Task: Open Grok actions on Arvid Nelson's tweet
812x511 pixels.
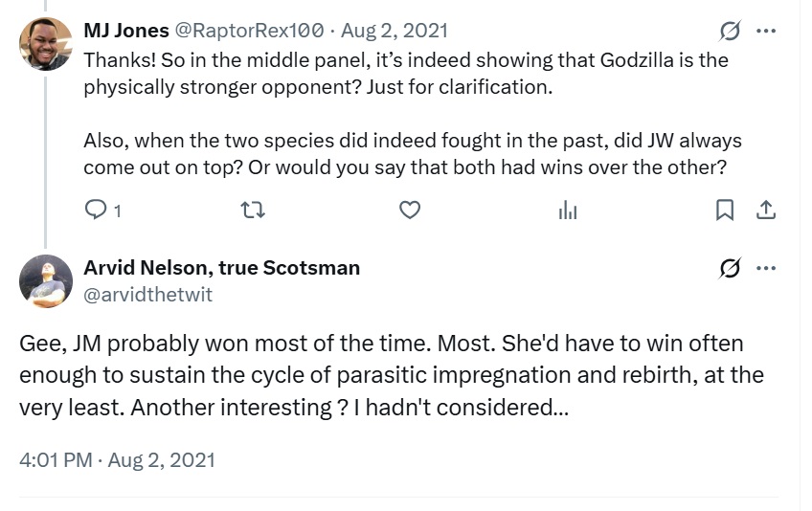Action: click(x=730, y=269)
